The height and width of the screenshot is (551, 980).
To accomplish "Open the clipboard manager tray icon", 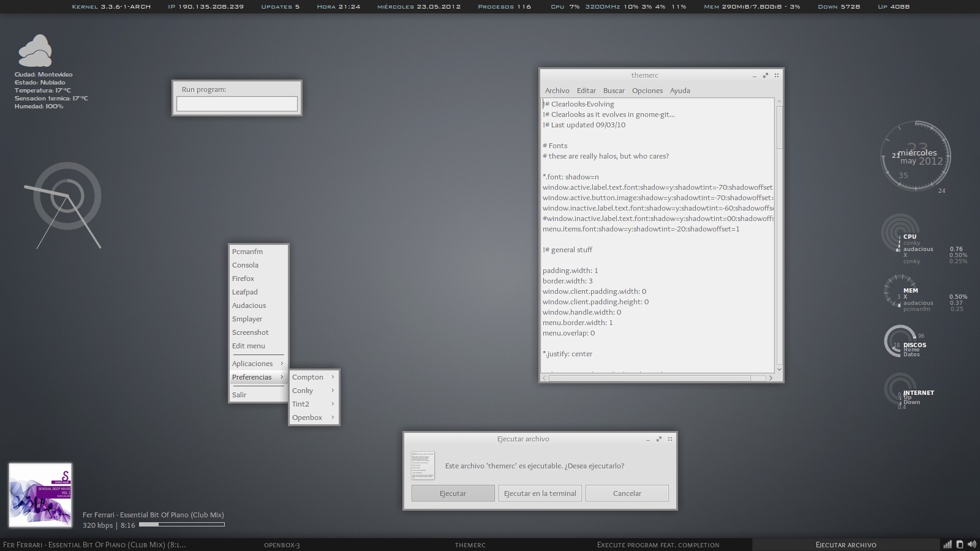I will 960,544.
